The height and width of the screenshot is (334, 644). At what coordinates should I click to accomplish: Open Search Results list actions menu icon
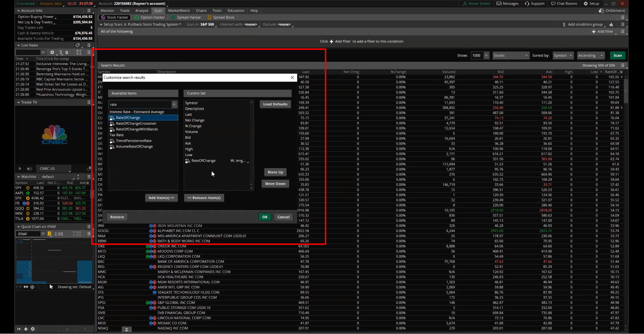pyautogui.click(x=623, y=65)
